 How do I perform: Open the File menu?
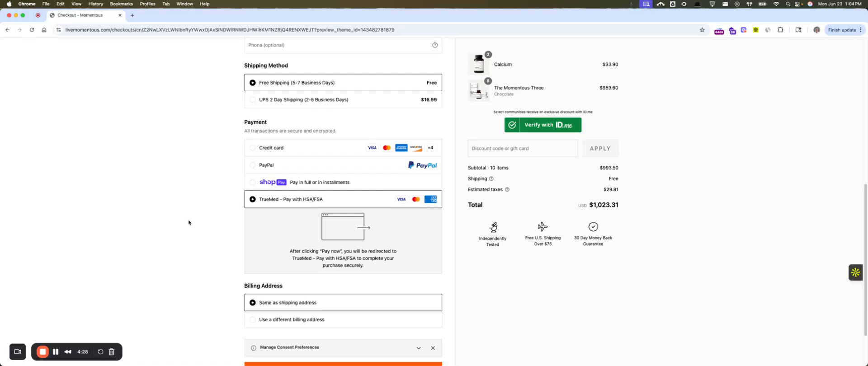(46, 4)
